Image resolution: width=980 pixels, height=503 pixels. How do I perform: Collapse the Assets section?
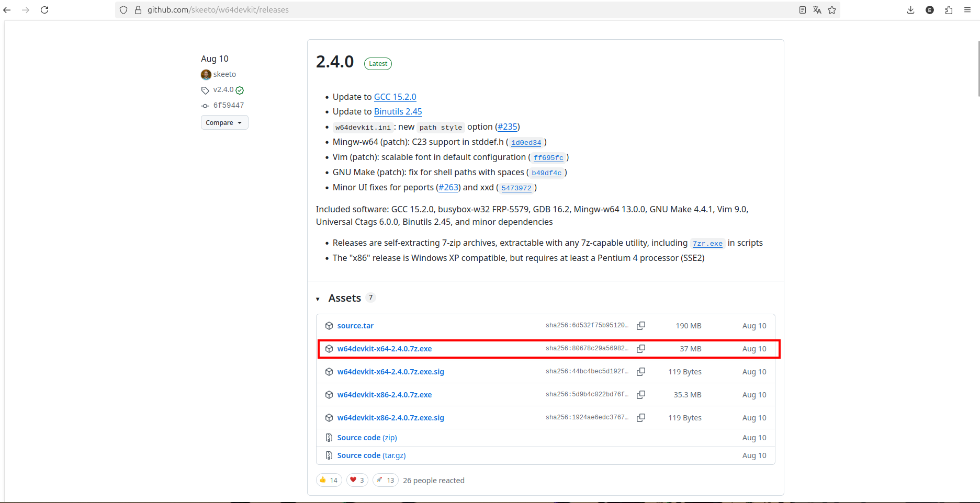[x=318, y=298]
